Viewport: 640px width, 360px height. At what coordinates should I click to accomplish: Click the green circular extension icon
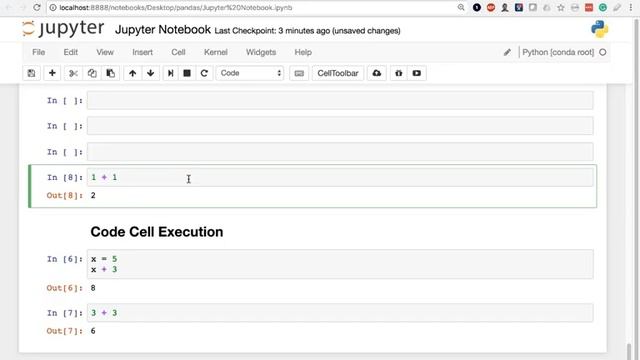pyautogui.click(x=602, y=7)
